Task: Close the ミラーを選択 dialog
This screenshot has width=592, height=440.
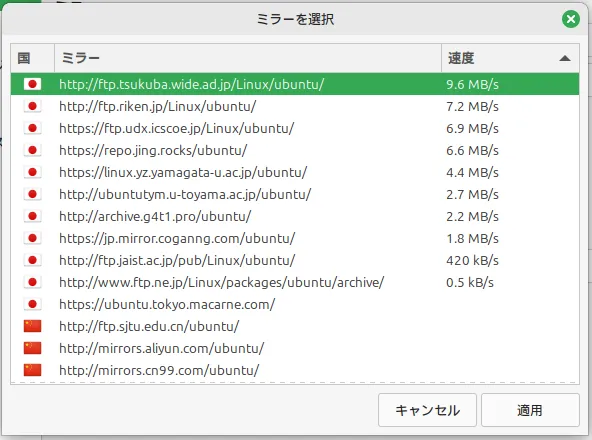Action: click(571, 19)
